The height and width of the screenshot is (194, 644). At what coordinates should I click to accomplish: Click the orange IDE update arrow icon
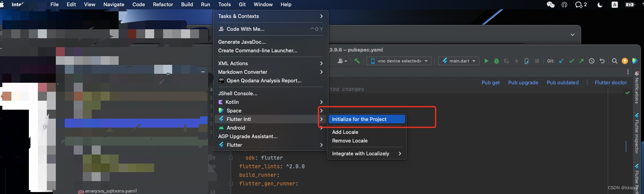(x=625, y=61)
